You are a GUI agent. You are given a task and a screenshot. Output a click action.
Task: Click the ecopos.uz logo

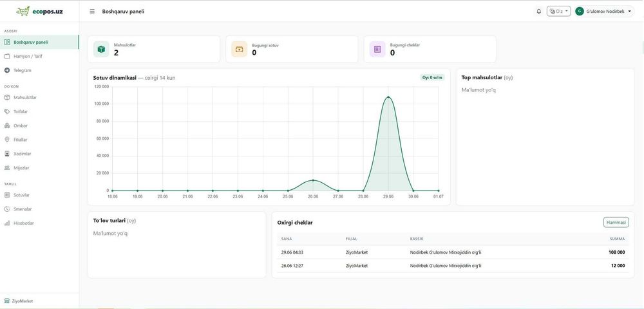tap(39, 11)
